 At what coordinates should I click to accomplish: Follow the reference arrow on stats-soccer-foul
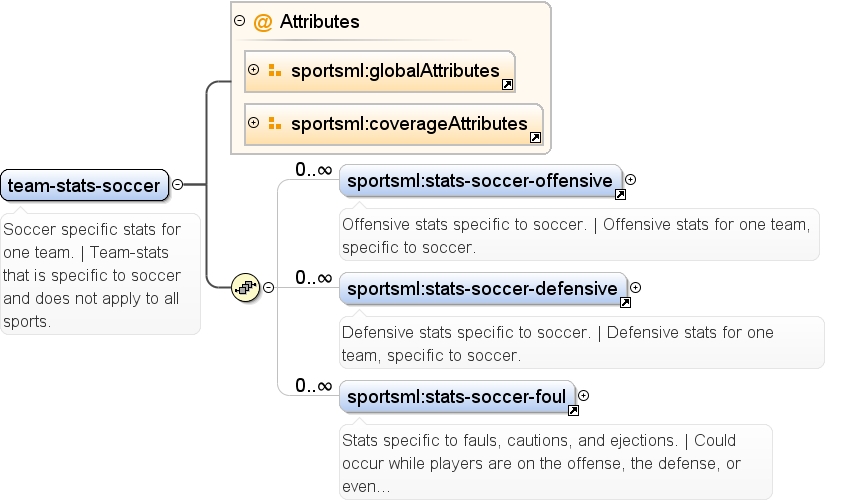point(573,411)
